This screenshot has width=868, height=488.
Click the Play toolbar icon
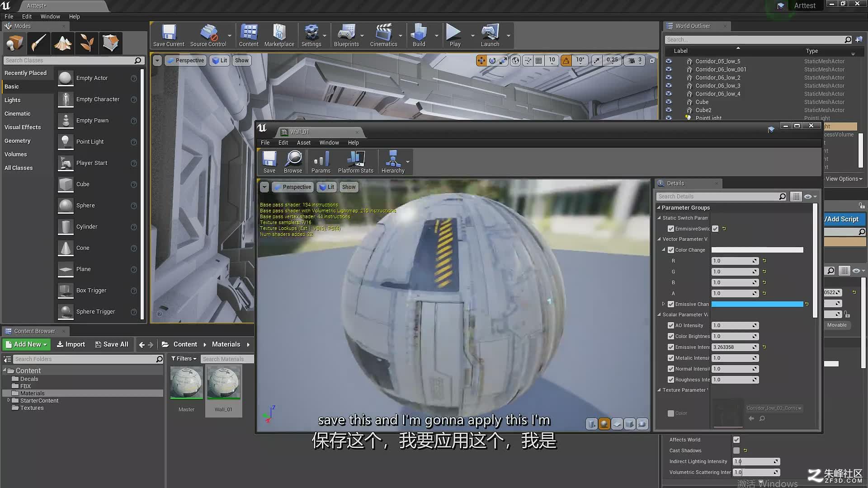pos(455,36)
